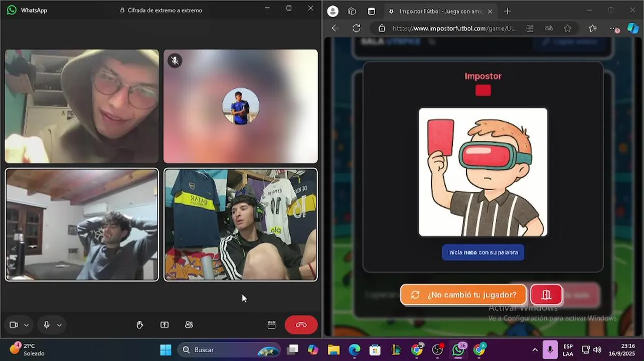Select the participant with hands behind head
Image resolution: width=644 pixels, height=361 pixels.
pos(82,225)
